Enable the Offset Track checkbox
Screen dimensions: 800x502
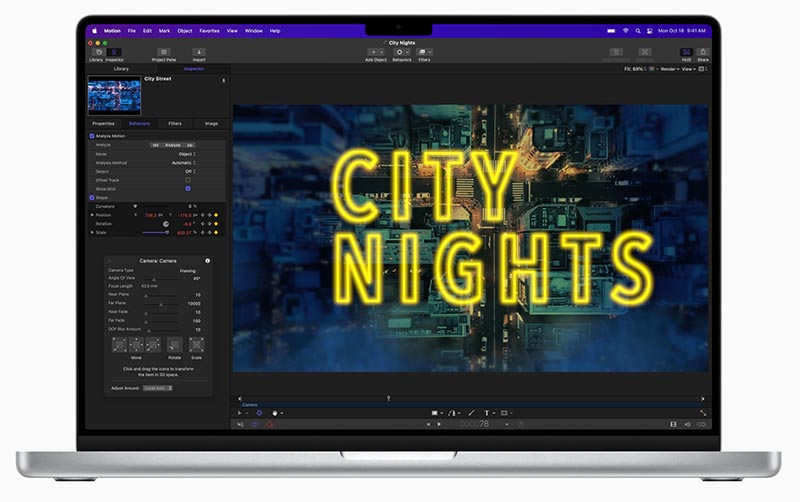point(188,180)
